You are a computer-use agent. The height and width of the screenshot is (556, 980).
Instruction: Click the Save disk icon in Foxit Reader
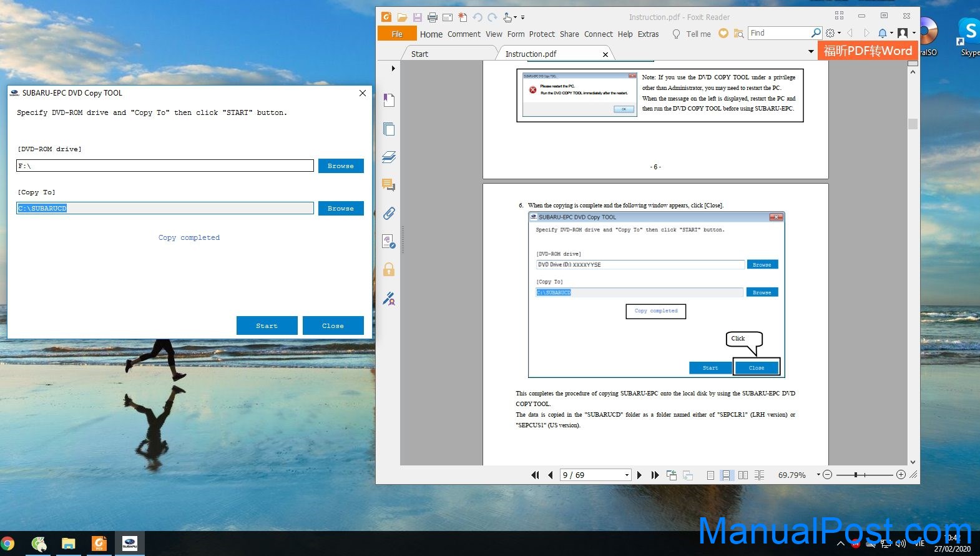point(417,17)
